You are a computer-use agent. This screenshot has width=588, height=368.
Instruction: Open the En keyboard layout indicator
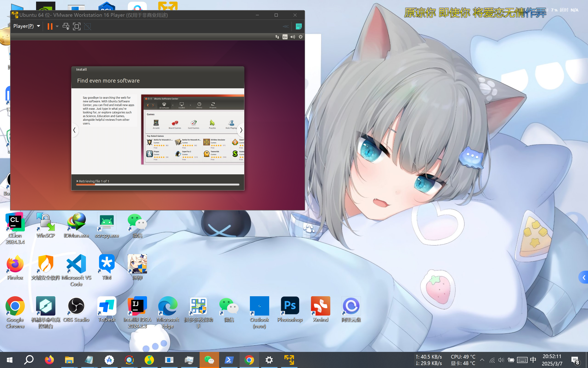tap(285, 37)
